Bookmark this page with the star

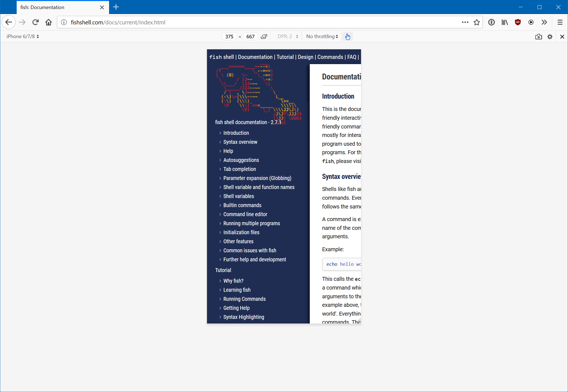(477, 22)
